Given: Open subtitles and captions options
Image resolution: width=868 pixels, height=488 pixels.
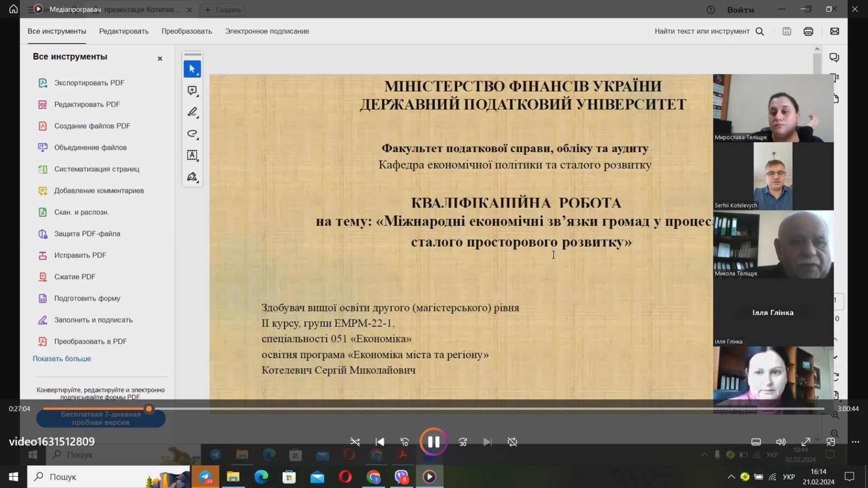Looking at the screenshot, I should pos(756,442).
